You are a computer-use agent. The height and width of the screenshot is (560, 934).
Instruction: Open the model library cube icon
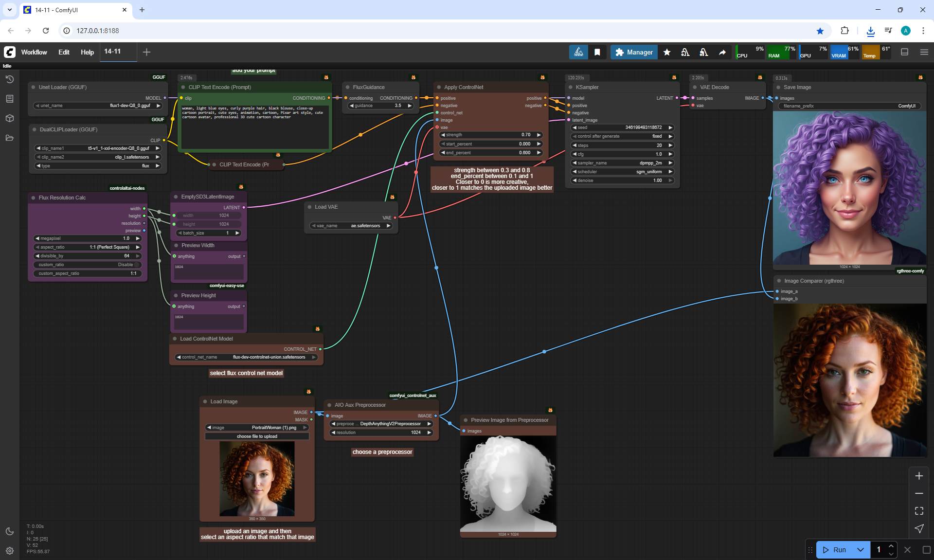point(9,118)
